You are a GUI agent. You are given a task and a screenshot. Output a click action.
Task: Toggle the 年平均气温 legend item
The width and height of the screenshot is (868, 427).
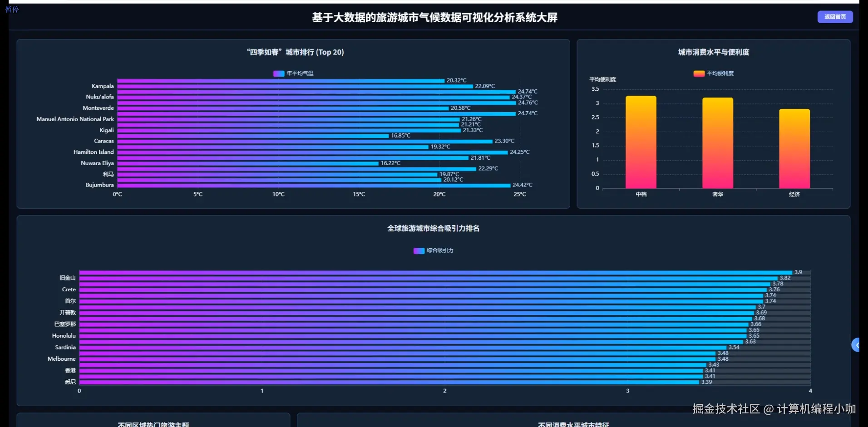pyautogui.click(x=294, y=73)
